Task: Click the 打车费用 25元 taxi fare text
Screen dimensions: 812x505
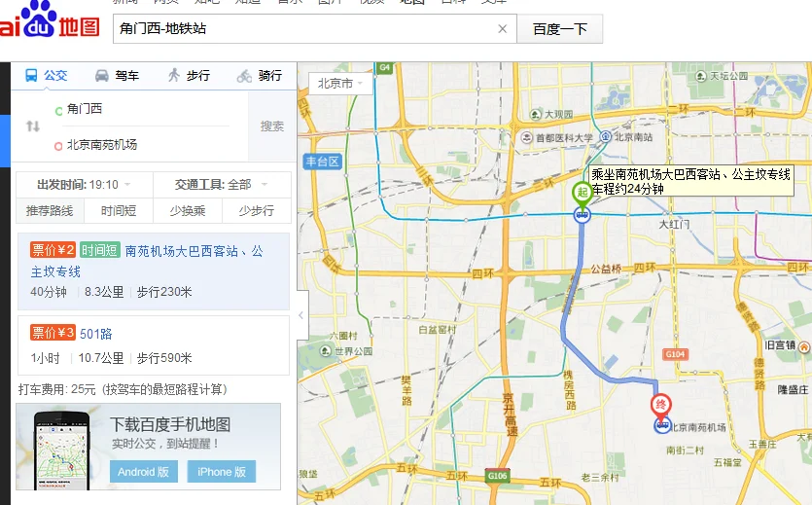Action: (123, 389)
